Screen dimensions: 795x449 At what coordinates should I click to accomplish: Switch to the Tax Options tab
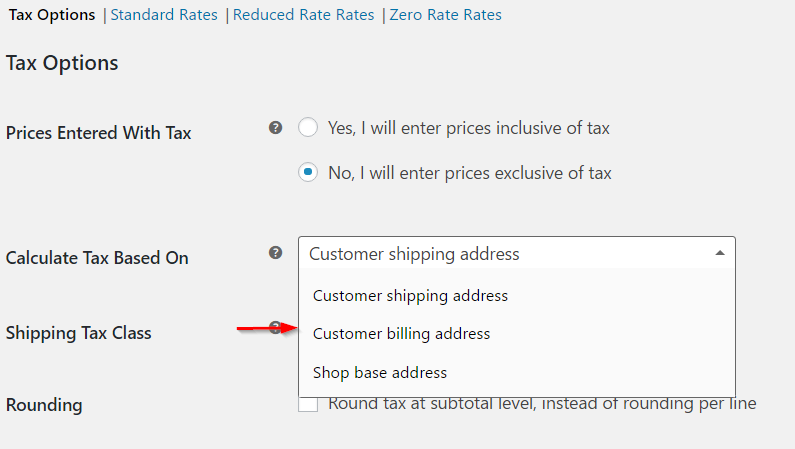[52, 15]
